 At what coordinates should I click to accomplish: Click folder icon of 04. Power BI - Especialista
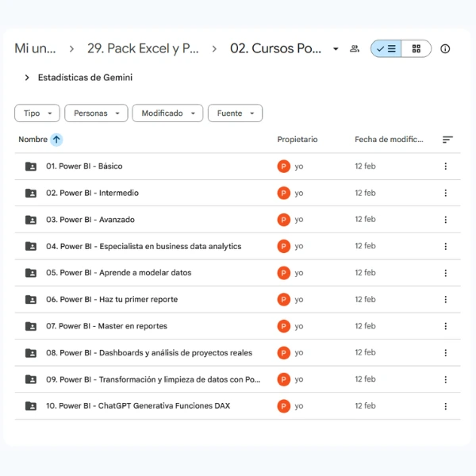tap(31, 246)
